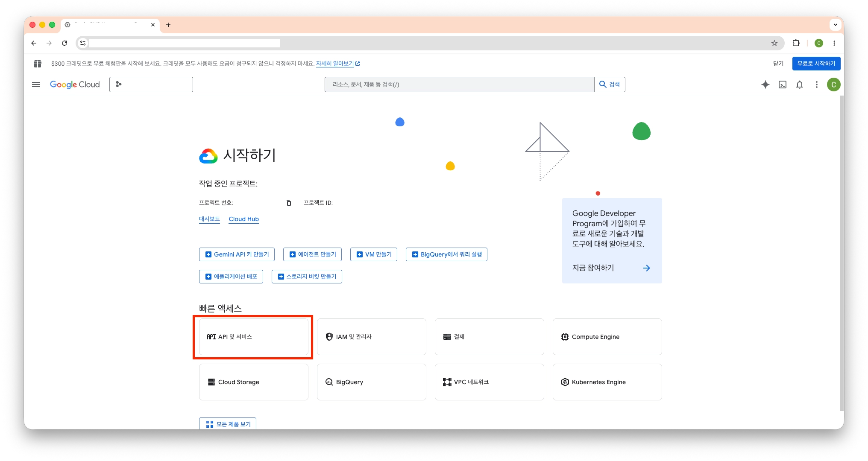Open the 자세히 알아보기 link
Image resolution: width=868 pixels, height=461 pixels.
coord(338,64)
